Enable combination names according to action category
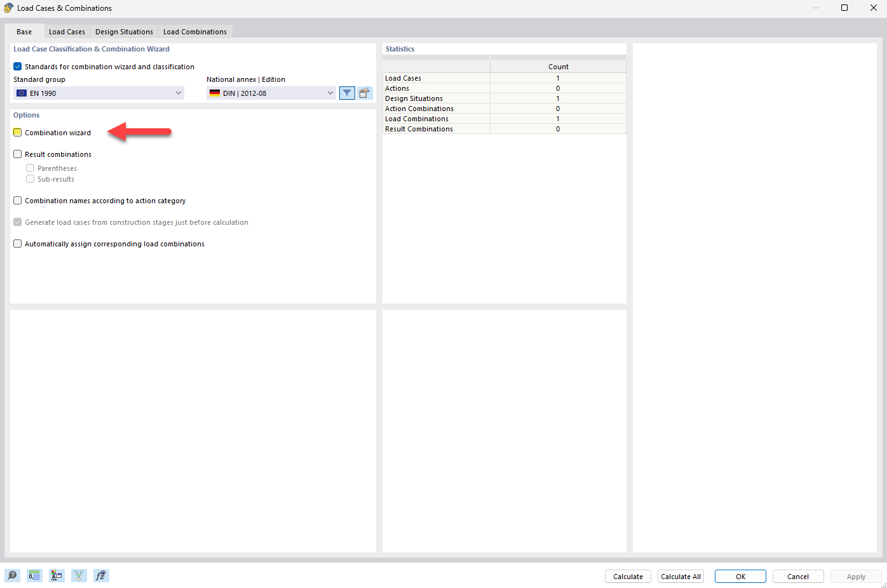This screenshot has width=887, height=588. [17, 200]
